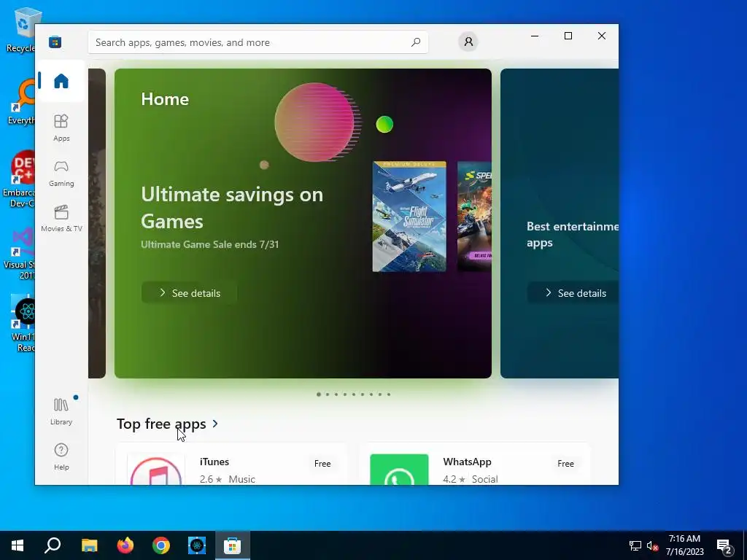Click the Ultimate savings on Games headline
The image size is (747, 560).
coord(232,208)
